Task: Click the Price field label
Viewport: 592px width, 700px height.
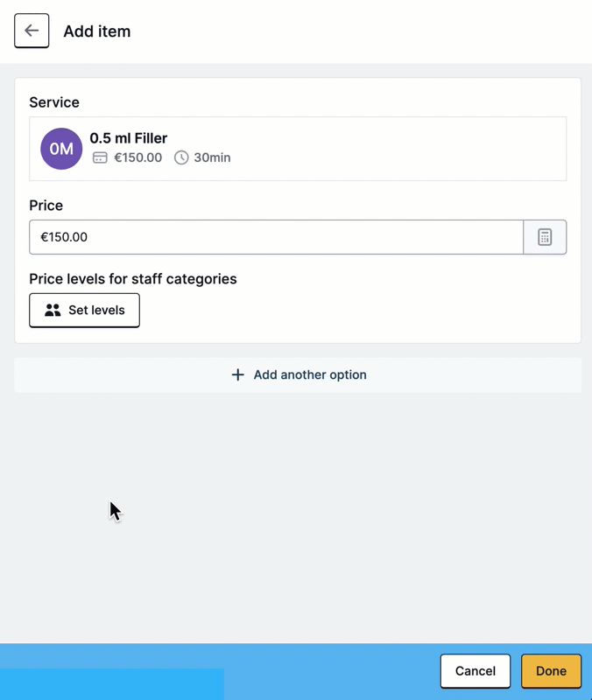Action: (46, 206)
